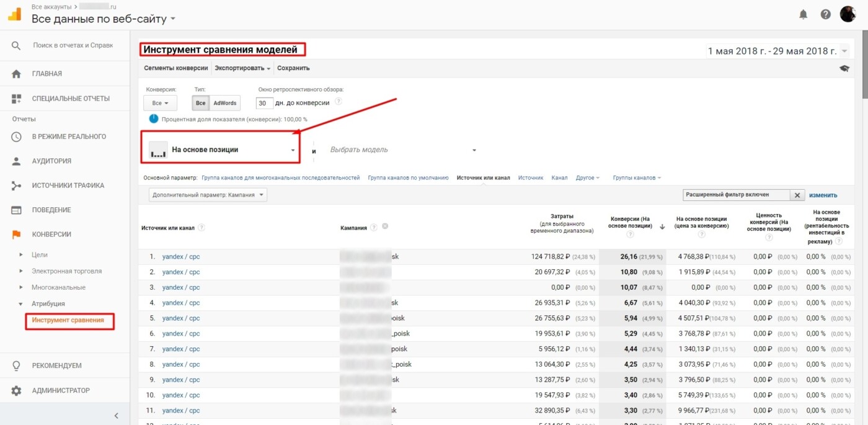Open the Выбрать модель dropdown
This screenshot has height=425, width=868.
point(403,150)
